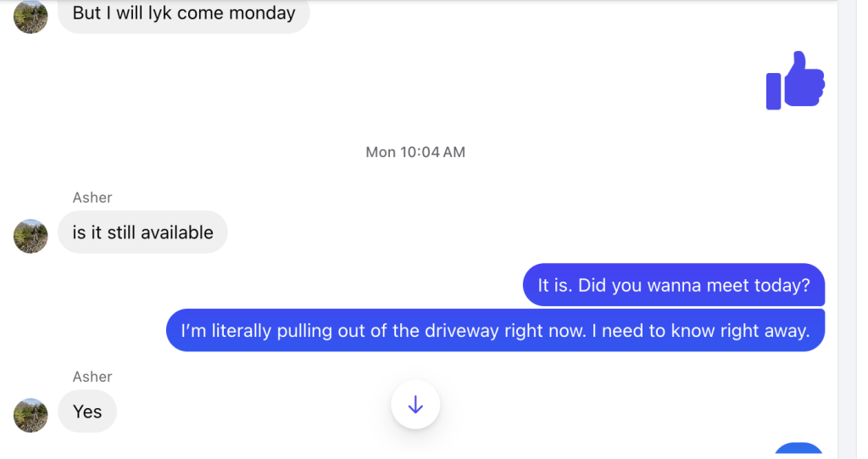Image resolution: width=868 pixels, height=459 pixels.
Task: Select the "But I will lyk come monday" bubble
Action: pos(183,14)
